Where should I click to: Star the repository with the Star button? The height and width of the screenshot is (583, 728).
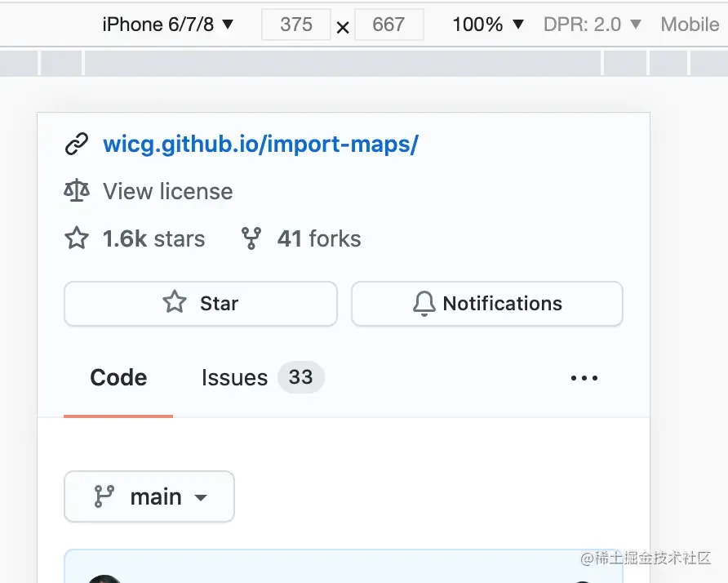(x=201, y=304)
